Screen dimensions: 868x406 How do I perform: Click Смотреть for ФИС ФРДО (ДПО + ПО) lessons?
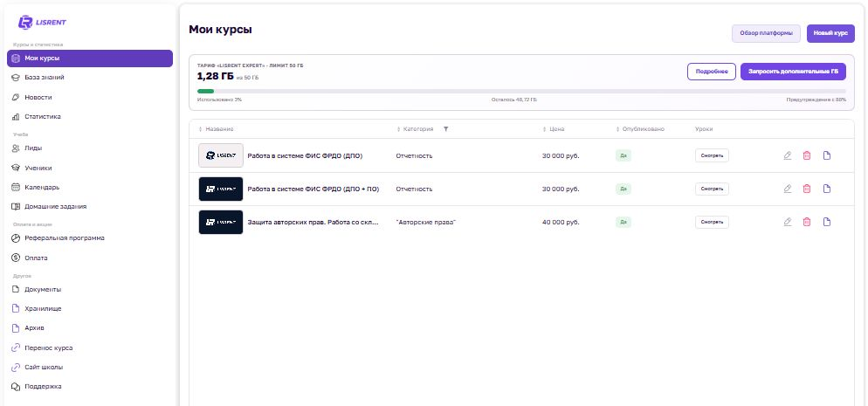coord(712,189)
